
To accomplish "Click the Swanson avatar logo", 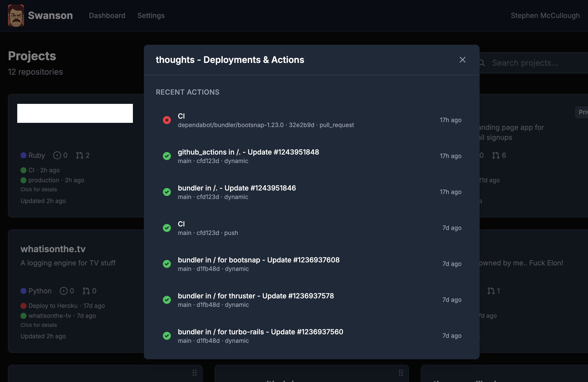I will point(15,16).
